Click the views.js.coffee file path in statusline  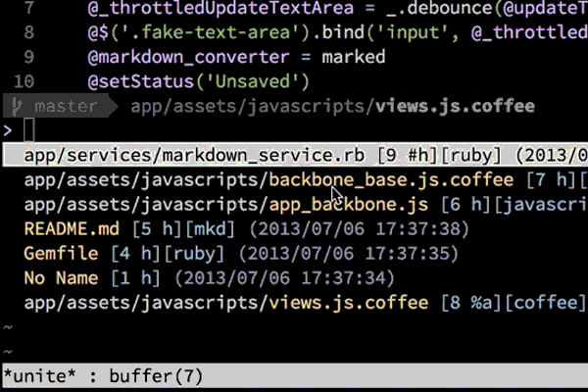pos(332,107)
